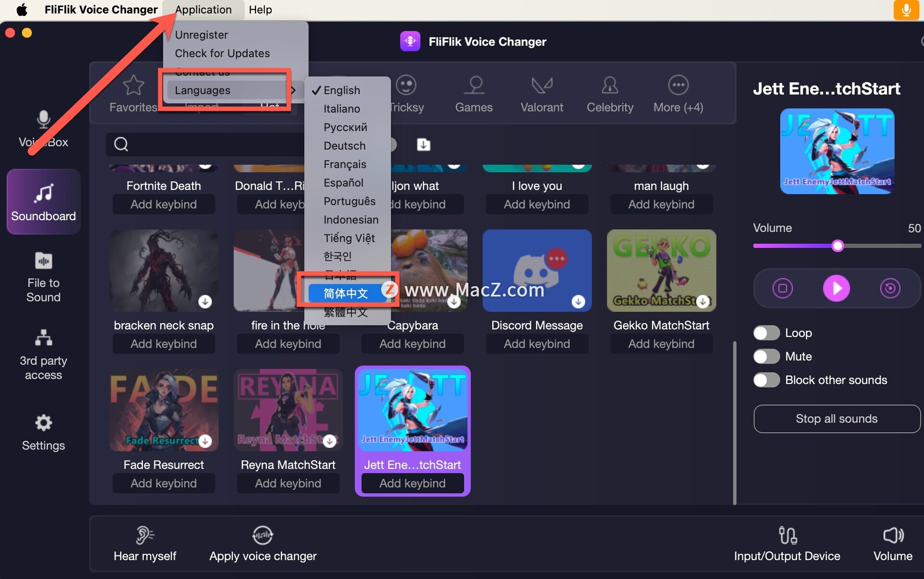Screen dimensions: 924x579
Task: Open the Games category icon
Action: click(x=474, y=86)
